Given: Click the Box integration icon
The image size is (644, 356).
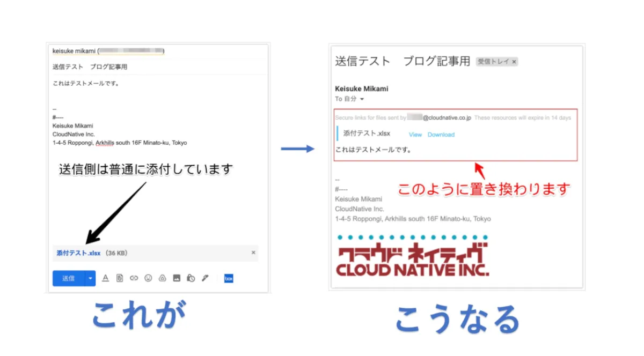Looking at the screenshot, I should (229, 278).
